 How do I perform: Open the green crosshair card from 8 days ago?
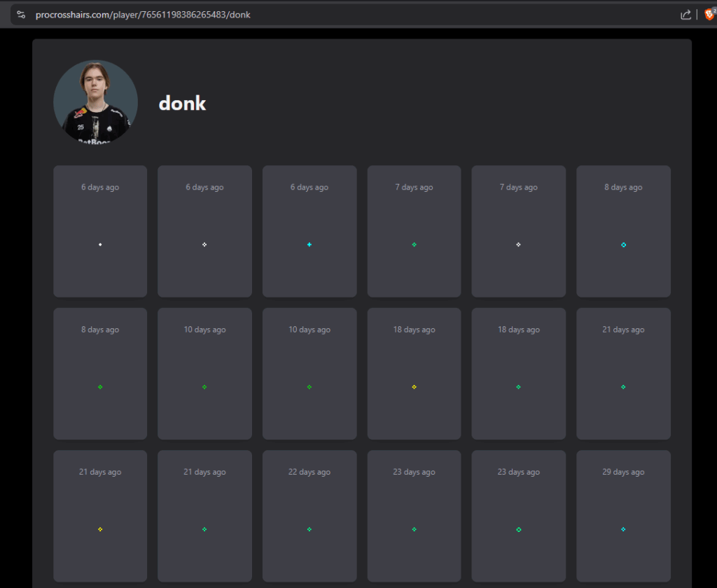100,374
